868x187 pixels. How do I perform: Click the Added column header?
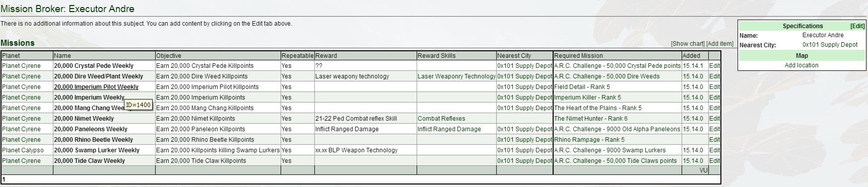tap(691, 56)
